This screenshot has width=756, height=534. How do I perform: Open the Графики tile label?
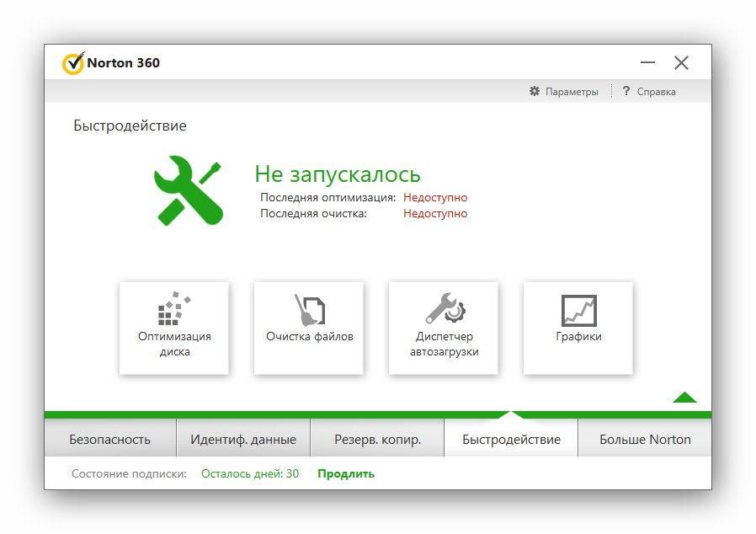[578, 337]
